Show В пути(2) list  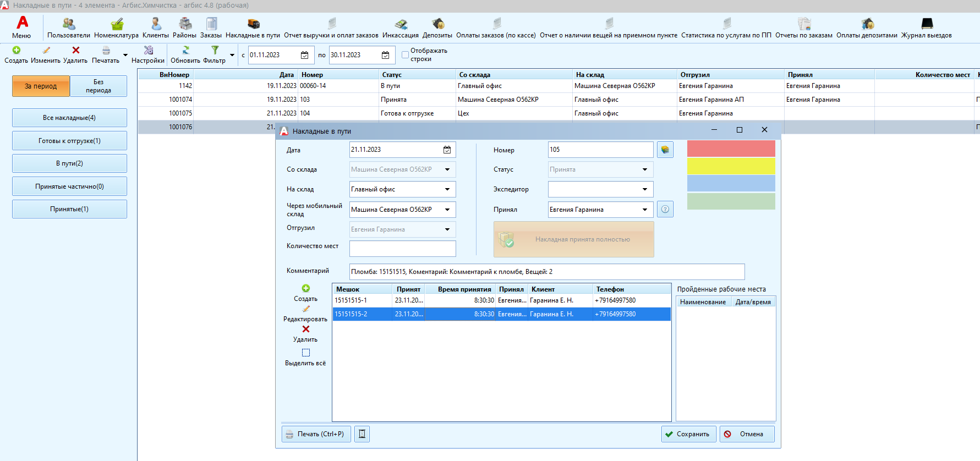pyautogui.click(x=69, y=163)
